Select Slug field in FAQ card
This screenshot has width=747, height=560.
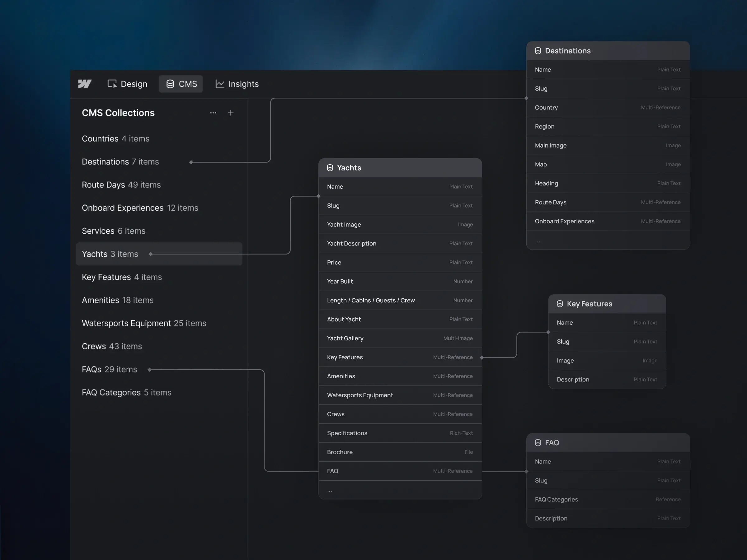tap(608, 481)
